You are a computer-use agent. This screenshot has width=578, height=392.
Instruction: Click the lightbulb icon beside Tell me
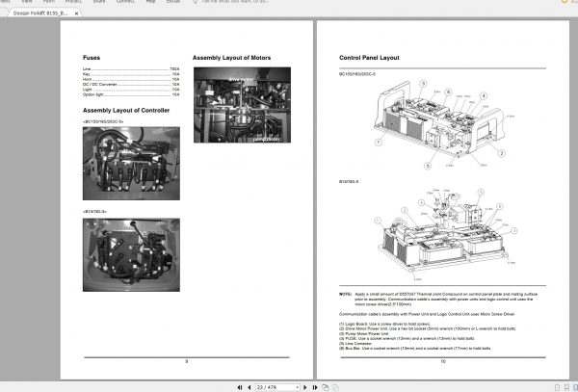tap(196, 2)
